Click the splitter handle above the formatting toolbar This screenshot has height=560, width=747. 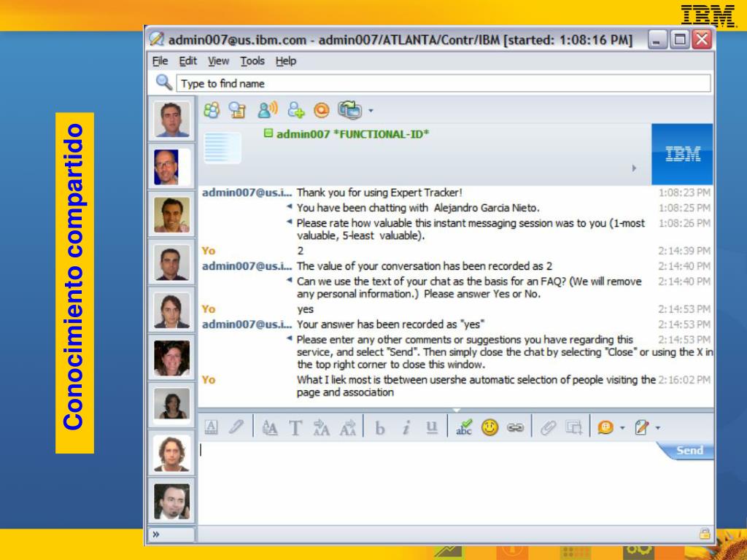click(x=456, y=410)
